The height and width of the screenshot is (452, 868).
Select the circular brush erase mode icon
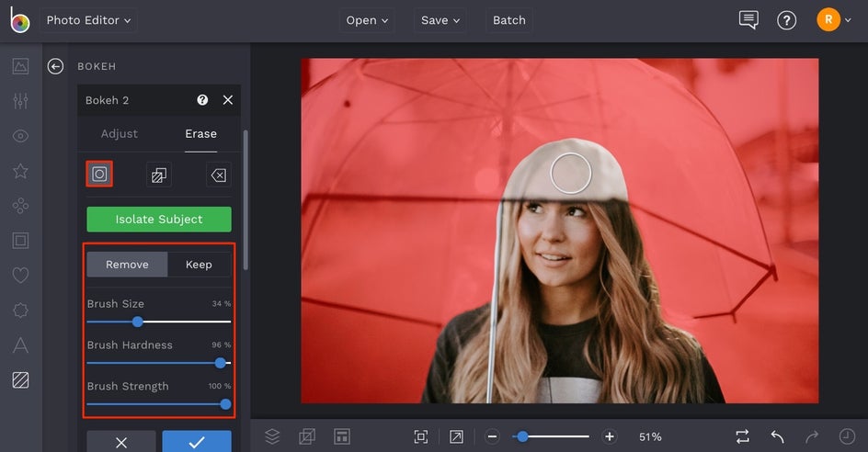coord(99,175)
